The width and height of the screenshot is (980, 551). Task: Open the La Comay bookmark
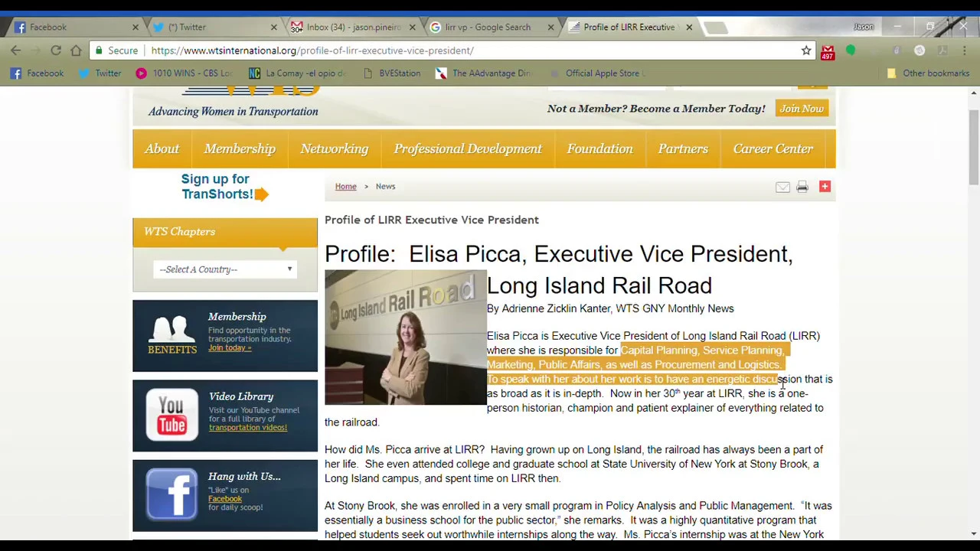coord(298,73)
